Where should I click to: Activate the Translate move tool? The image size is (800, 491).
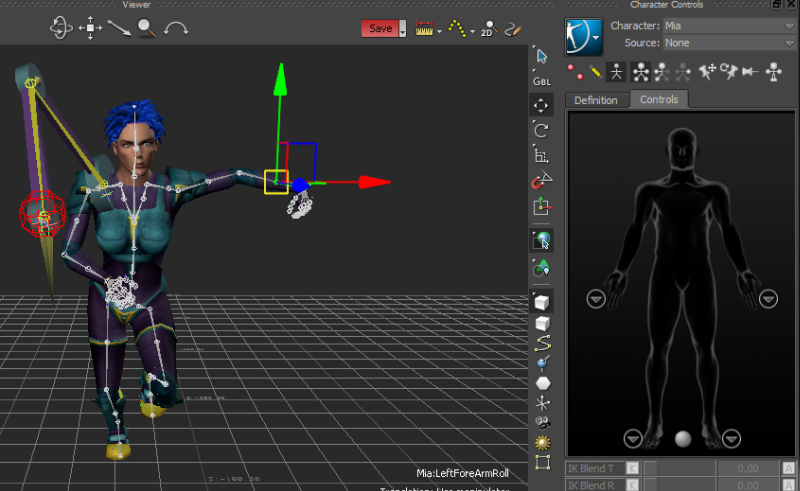(541, 106)
